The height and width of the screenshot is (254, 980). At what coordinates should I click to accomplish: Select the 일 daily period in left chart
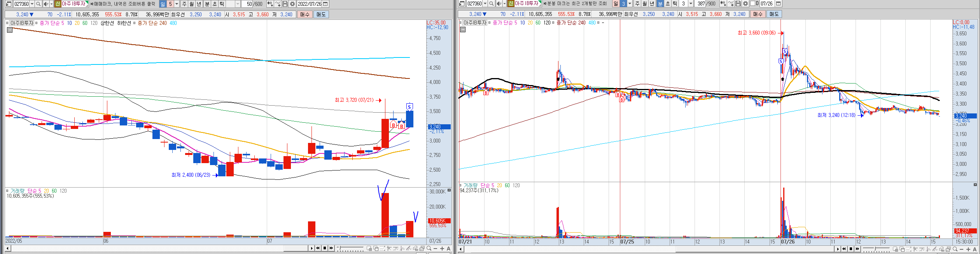click(163, 4)
